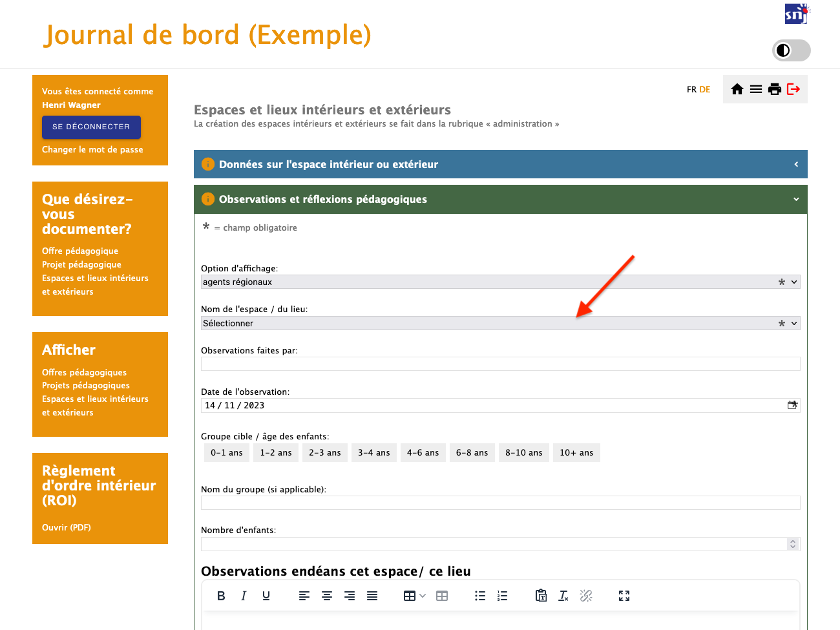Select the 6–8 ans age group
The width and height of the screenshot is (840, 630).
click(x=472, y=452)
